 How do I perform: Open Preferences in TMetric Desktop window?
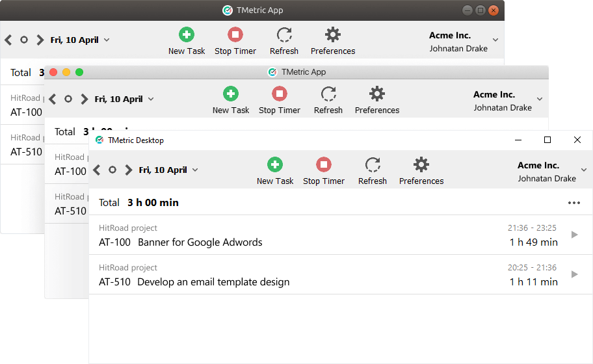pyautogui.click(x=421, y=171)
